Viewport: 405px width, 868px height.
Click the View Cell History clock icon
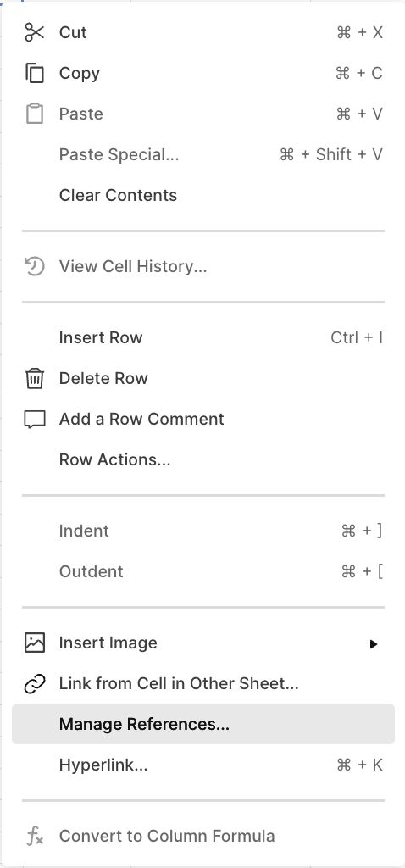click(x=34, y=266)
